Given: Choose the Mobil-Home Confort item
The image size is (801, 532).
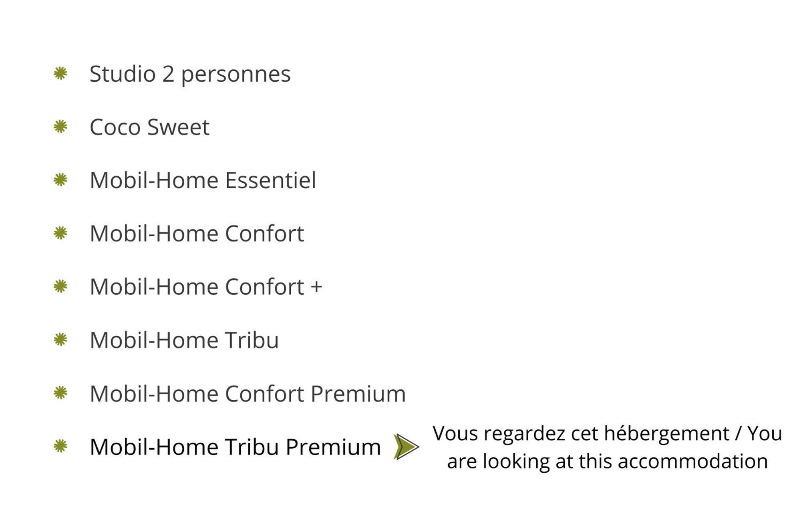Looking at the screenshot, I should tap(197, 234).
